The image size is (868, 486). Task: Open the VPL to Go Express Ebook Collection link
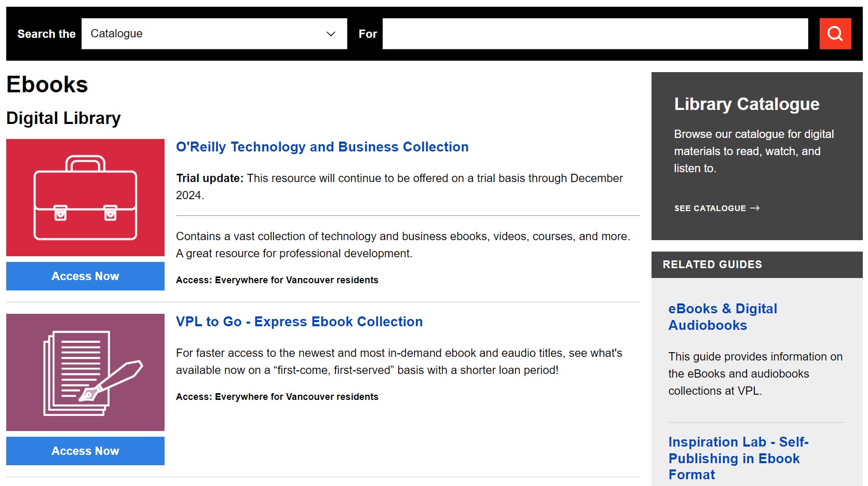[x=299, y=322]
